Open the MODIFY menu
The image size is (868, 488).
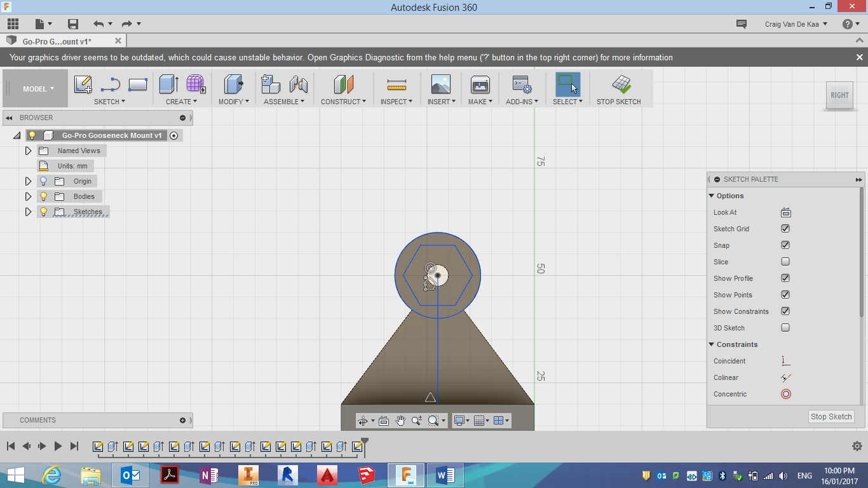(234, 102)
